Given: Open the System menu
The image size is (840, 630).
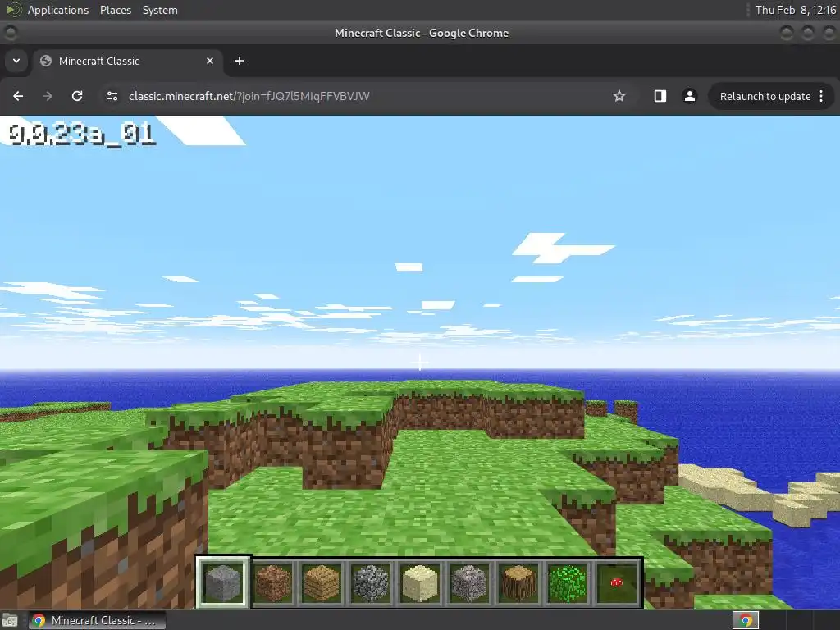Looking at the screenshot, I should click(x=160, y=10).
